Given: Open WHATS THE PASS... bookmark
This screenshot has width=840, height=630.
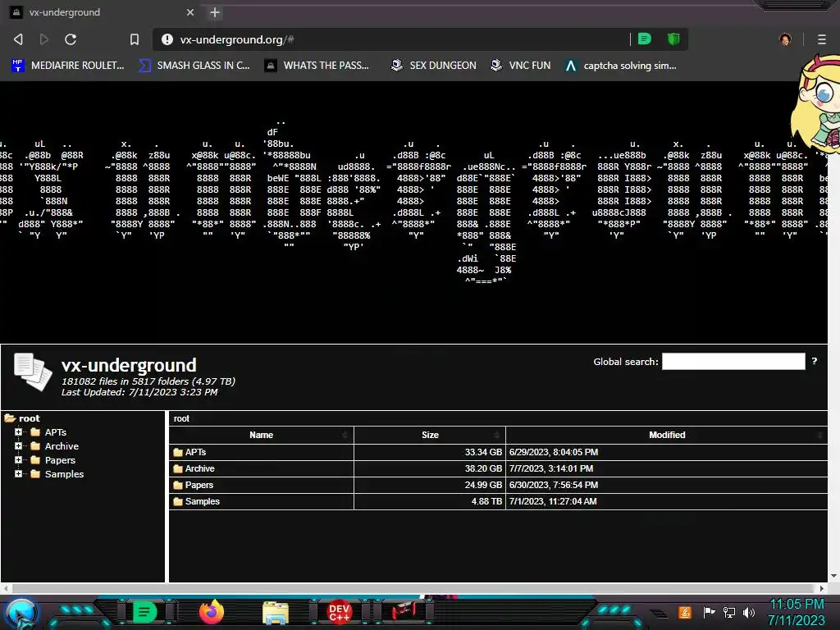Looking at the screenshot, I should (x=317, y=66).
